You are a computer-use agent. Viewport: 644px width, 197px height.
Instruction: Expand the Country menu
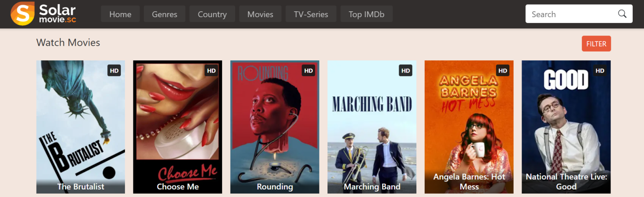point(212,14)
